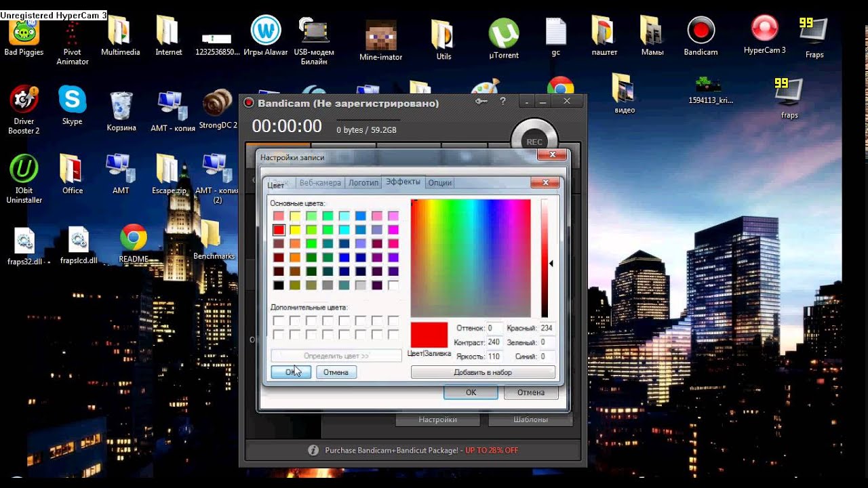Open the fraps32.dll file icon
The height and width of the screenshot is (488, 868).
point(25,247)
